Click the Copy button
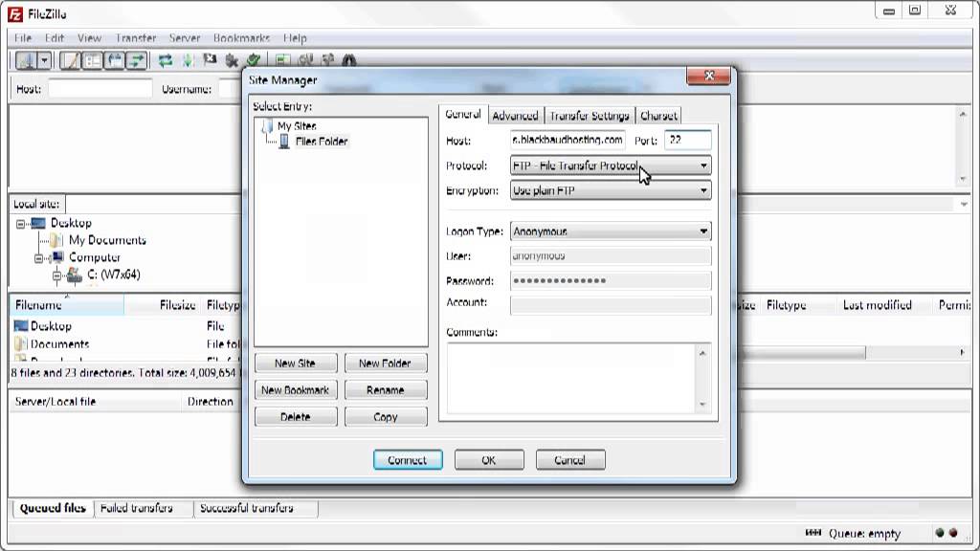 [386, 417]
